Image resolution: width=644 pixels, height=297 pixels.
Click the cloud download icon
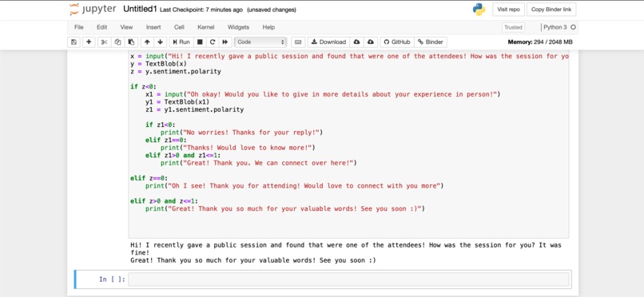(356, 42)
